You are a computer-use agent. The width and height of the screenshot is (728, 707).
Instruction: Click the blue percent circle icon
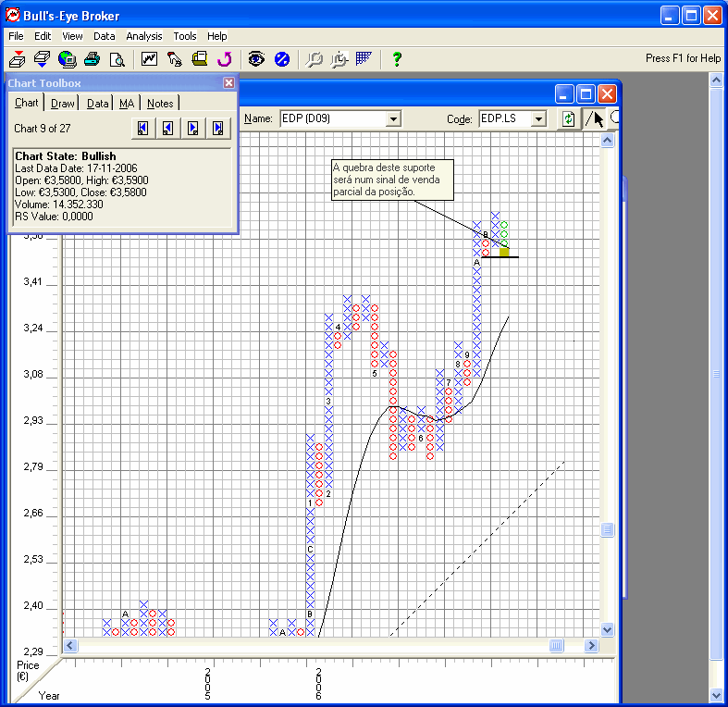pos(282,59)
